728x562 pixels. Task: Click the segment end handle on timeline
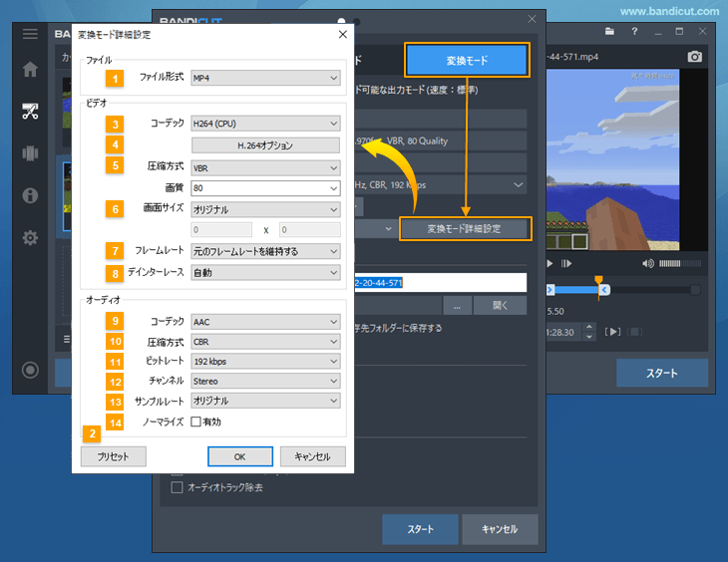click(x=604, y=290)
